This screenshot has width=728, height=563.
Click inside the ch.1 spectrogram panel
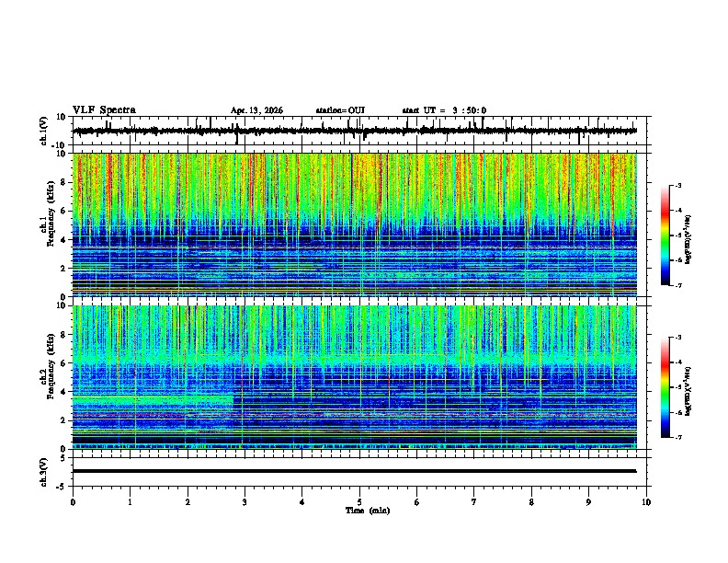[355, 224]
